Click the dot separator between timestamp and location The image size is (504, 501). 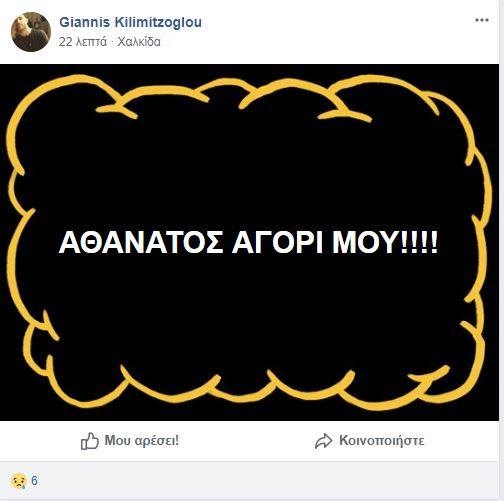click(112, 42)
